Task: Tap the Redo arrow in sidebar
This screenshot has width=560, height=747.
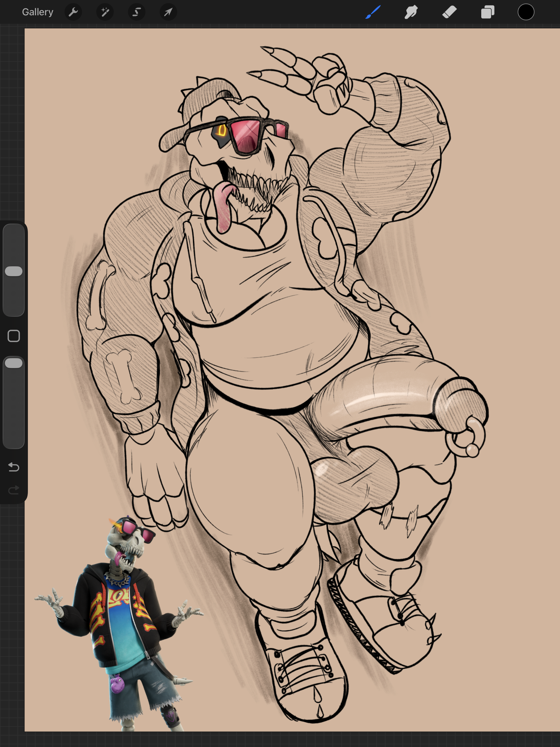Action: [13, 490]
